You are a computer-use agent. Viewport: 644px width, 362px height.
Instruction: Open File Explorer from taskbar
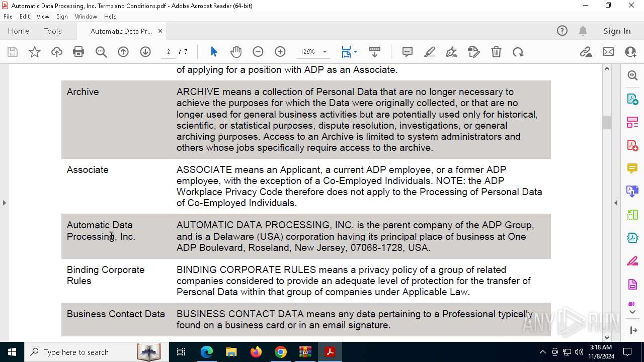(231, 352)
